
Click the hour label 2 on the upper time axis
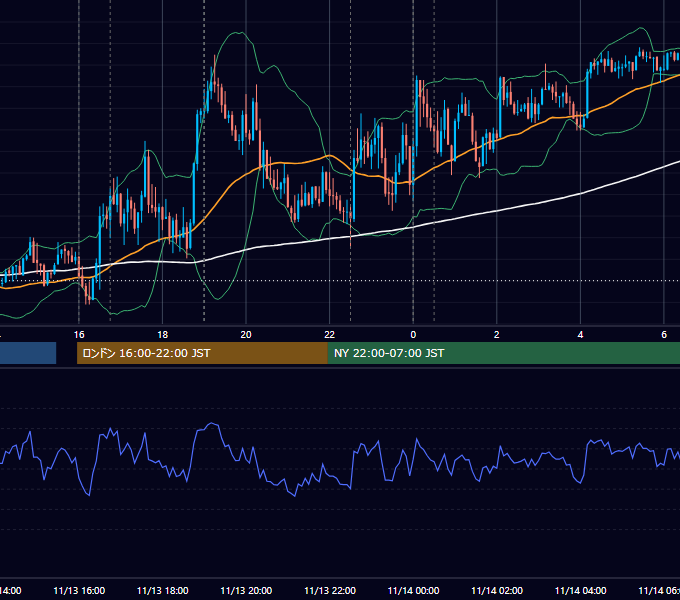click(x=497, y=335)
